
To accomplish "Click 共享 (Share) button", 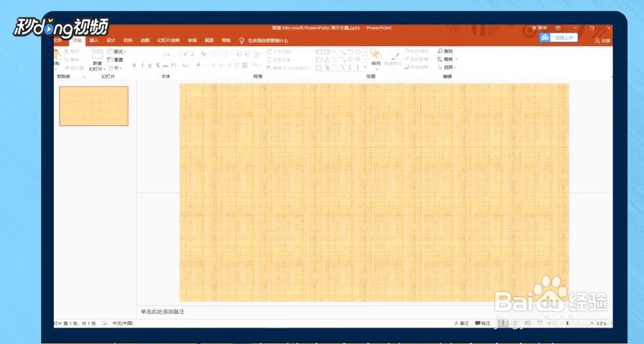I will pos(603,41).
